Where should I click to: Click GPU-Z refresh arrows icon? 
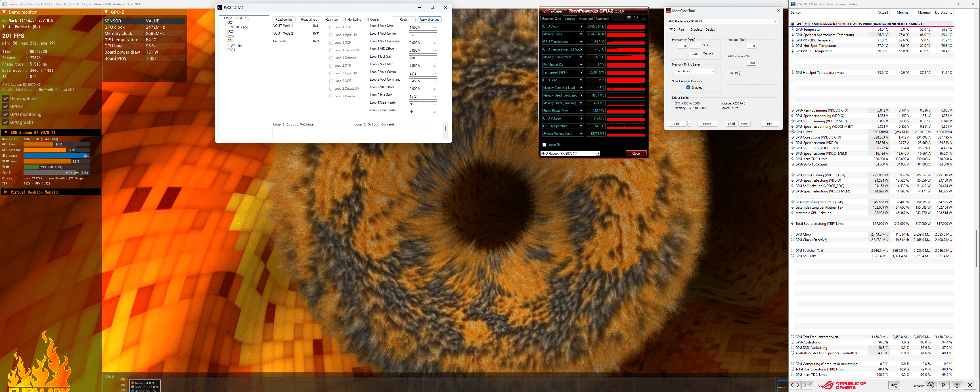[x=636, y=17]
